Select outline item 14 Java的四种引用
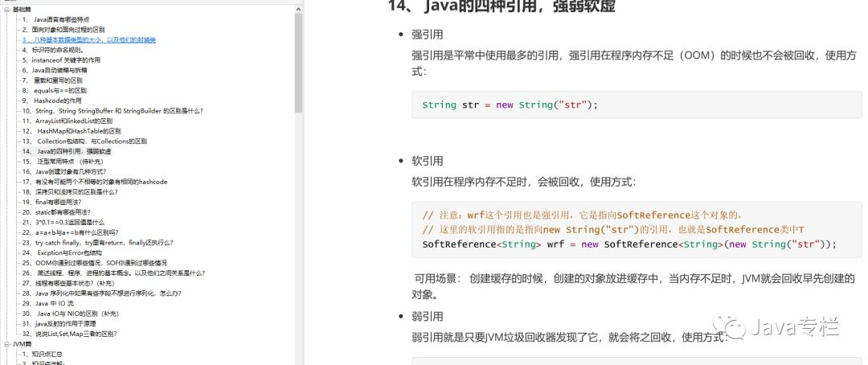The height and width of the screenshot is (365, 868). pos(67,151)
